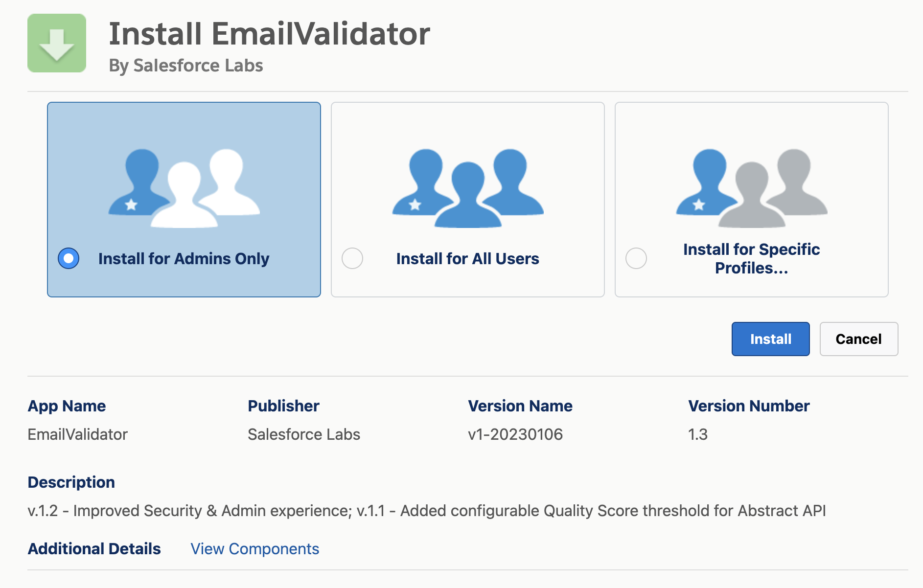This screenshot has height=588, width=923.
Task: Select the Install for Specific Profiles radio button
Action: point(636,258)
